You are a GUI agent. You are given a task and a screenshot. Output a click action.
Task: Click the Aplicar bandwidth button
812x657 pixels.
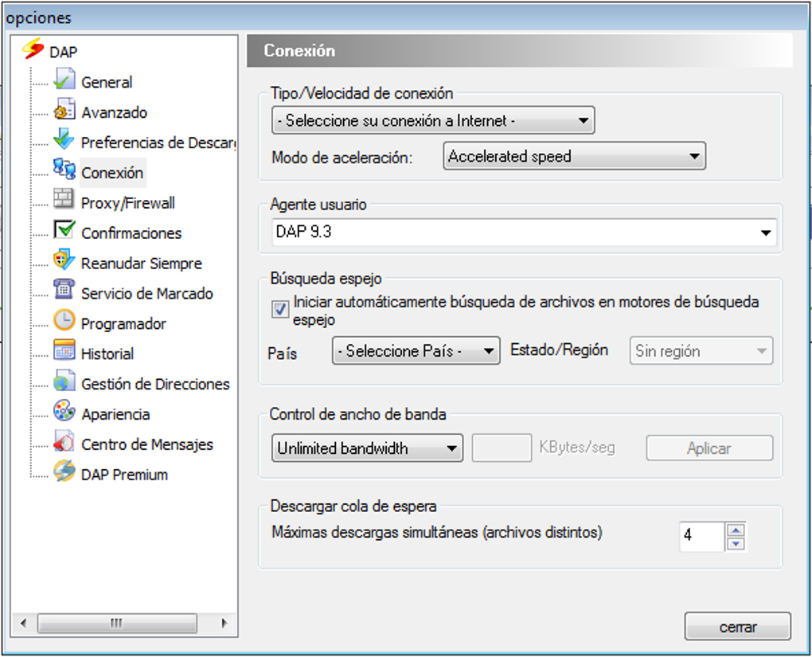pos(709,448)
